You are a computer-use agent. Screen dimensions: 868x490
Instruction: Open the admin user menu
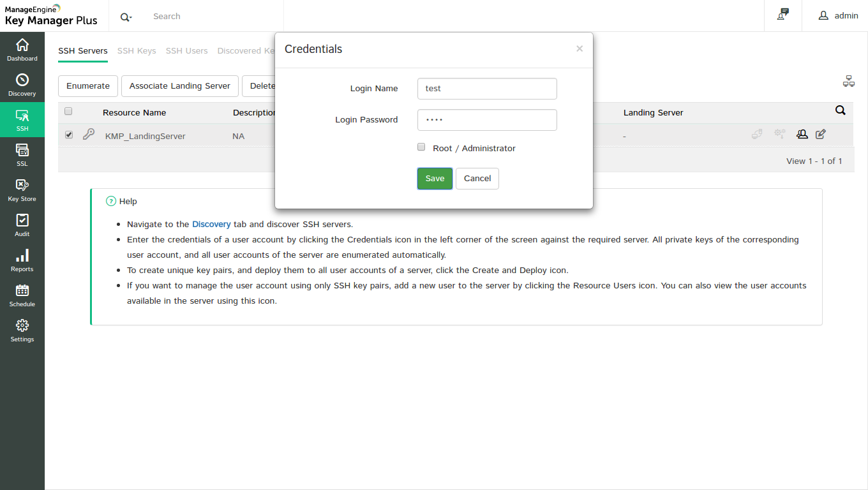[x=839, y=16]
